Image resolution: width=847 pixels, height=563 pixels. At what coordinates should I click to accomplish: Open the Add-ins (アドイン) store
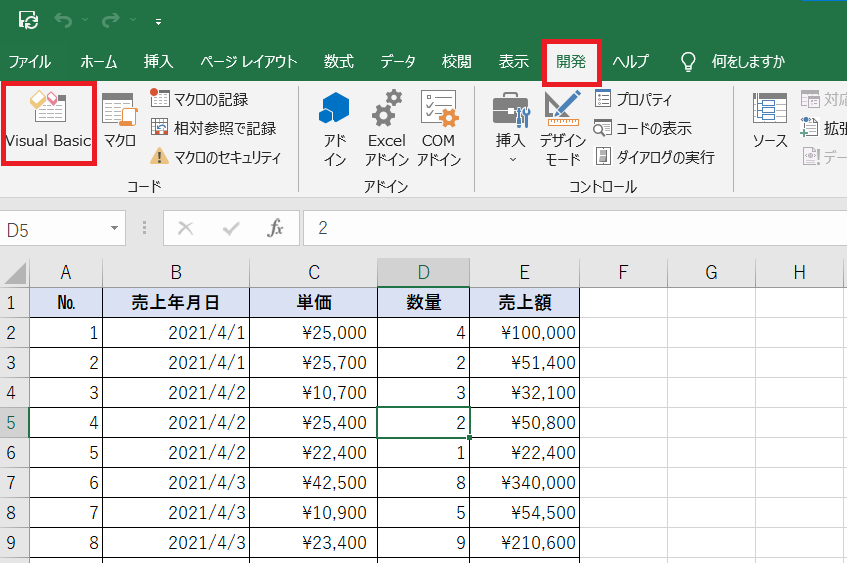(x=334, y=129)
